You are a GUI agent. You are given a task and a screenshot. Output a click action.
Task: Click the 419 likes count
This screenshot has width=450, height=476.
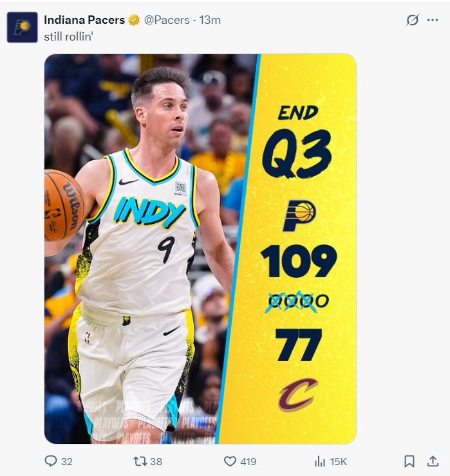pos(248,461)
